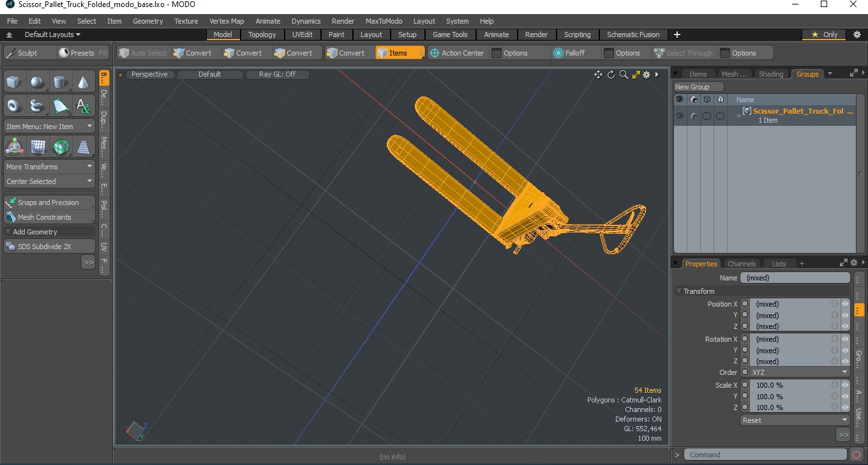Click the Action Center button

457,53
